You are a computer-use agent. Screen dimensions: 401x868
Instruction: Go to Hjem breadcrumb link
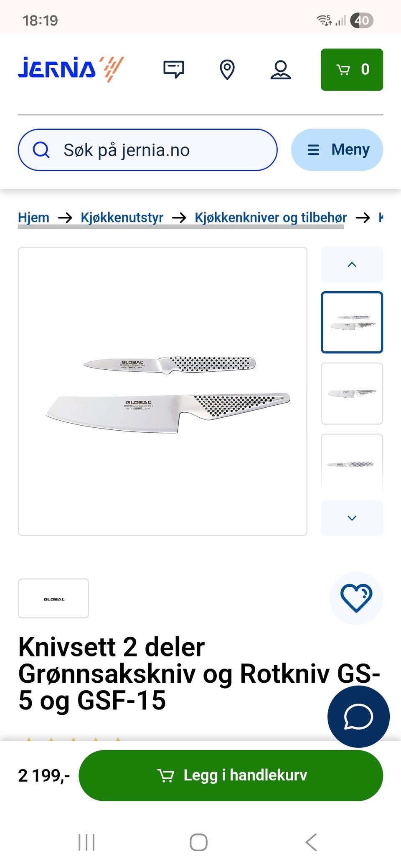click(33, 217)
